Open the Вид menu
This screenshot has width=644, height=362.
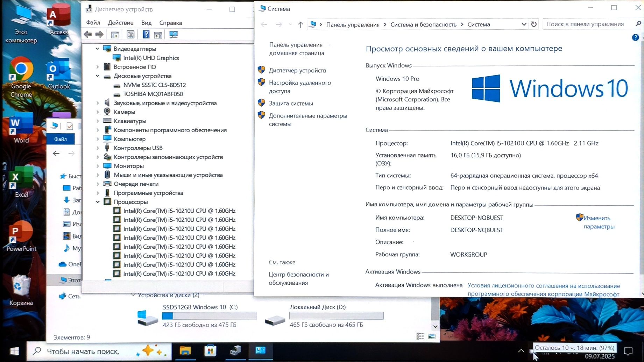[x=146, y=23]
